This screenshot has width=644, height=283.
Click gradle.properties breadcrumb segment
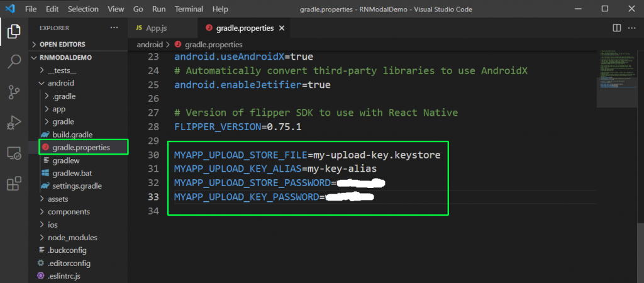pos(214,45)
